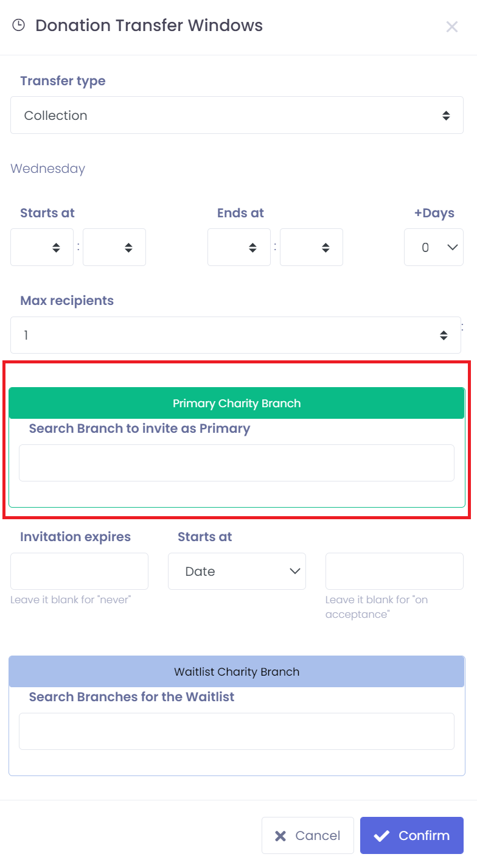Image resolution: width=477 pixels, height=868 pixels.
Task: Open the Transfer type dropdown showing Collection
Action: [237, 115]
